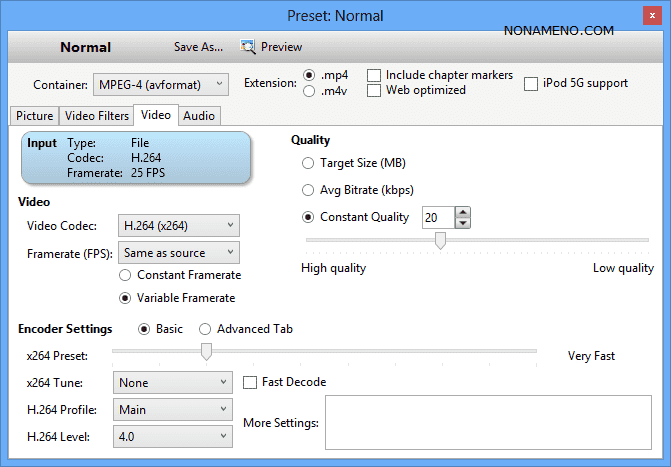The height and width of the screenshot is (467, 671).
Task: Select Constant Framerate radio button
Action: click(126, 275)
